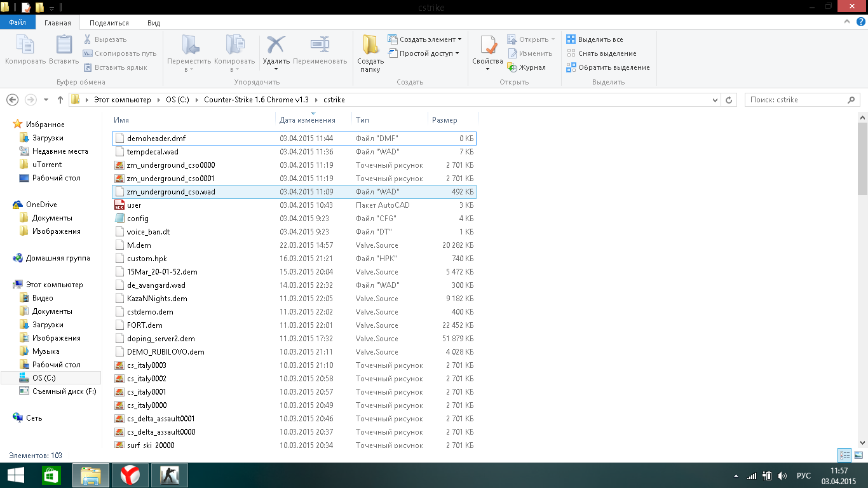Switch to Главная ribbon tab
The height and width of the screenshot is (488, 868).
coord(57,22)
